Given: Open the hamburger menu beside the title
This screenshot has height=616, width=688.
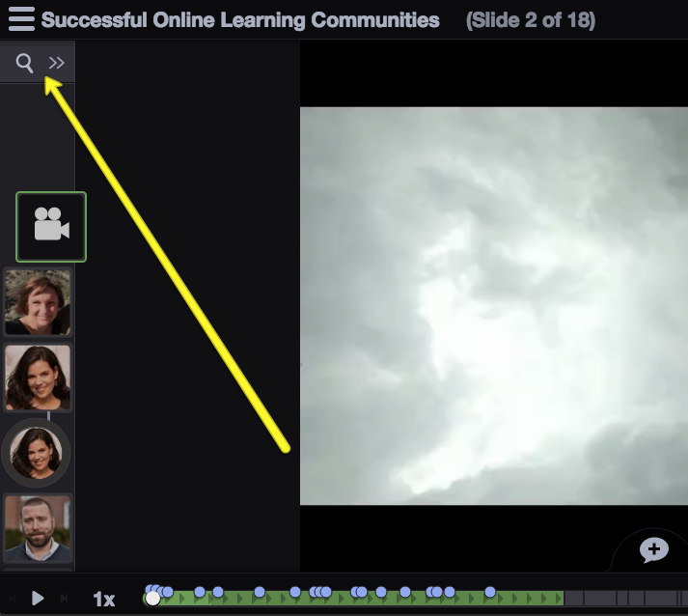Looking at the screenshot, I should point(21,19).
